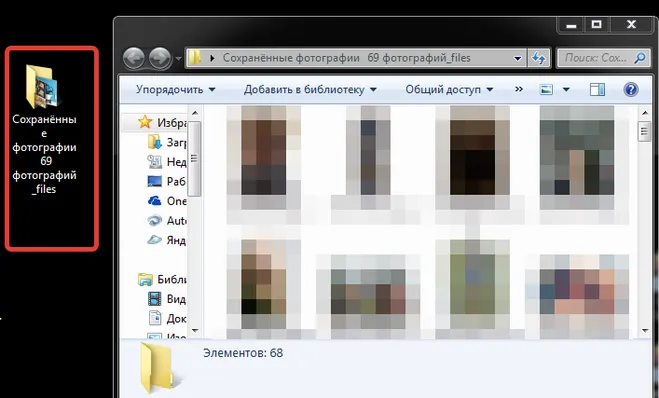Minimize the Explorer window
Image resolution: width=659 pixels, height=398 pixels.
point(571,25)
